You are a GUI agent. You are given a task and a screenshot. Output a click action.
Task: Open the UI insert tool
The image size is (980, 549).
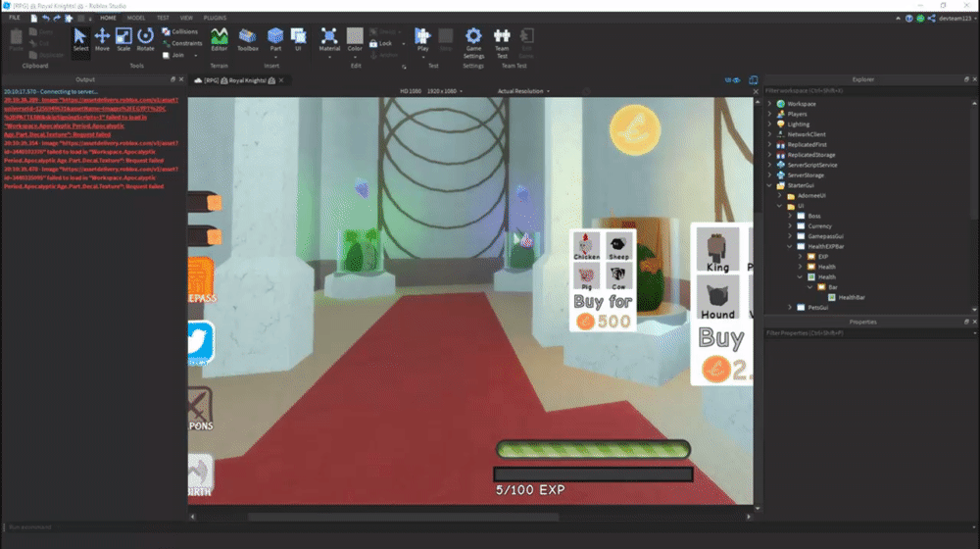[x=298, y=40]
